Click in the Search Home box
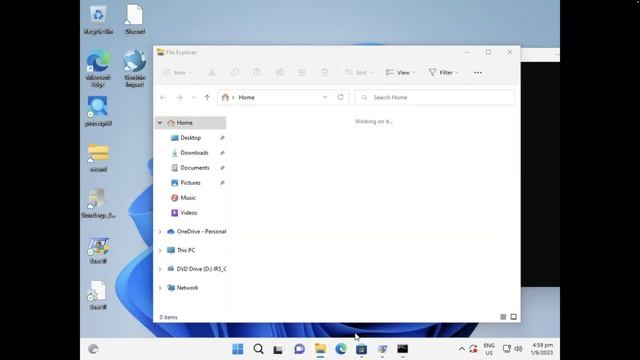The height and width of the screenshot is (360, 640). point(435,98)
